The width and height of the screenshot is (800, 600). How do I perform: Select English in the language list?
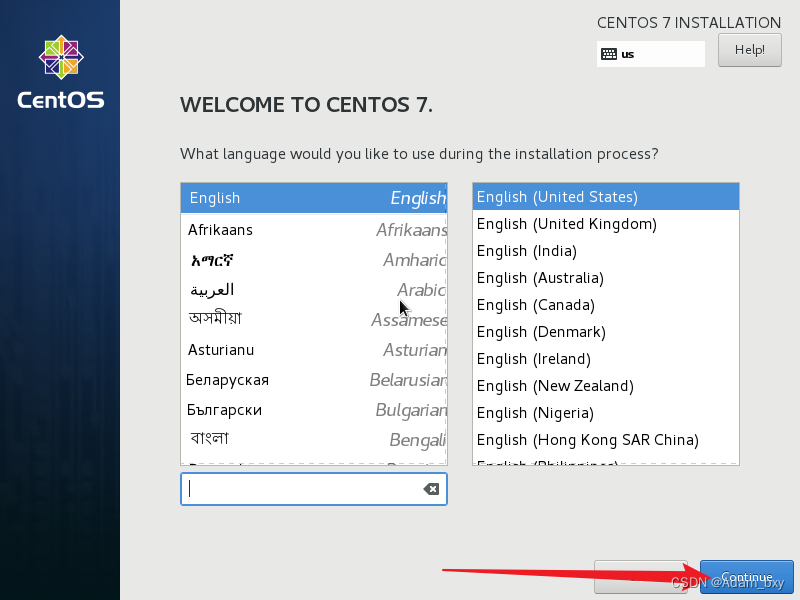pyautogui.click(x=314, y=198)
